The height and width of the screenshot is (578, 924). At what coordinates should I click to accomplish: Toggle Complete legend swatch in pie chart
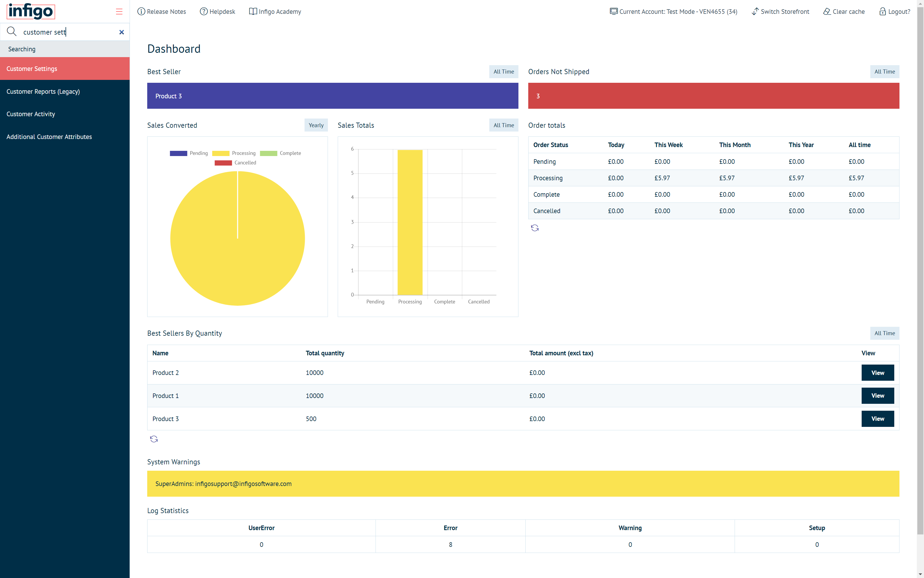[268, 153]
